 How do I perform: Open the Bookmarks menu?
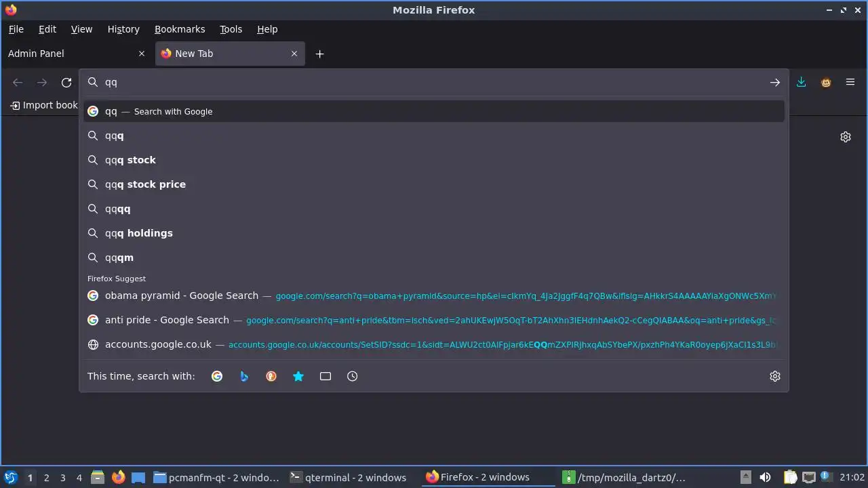[180, 29]
